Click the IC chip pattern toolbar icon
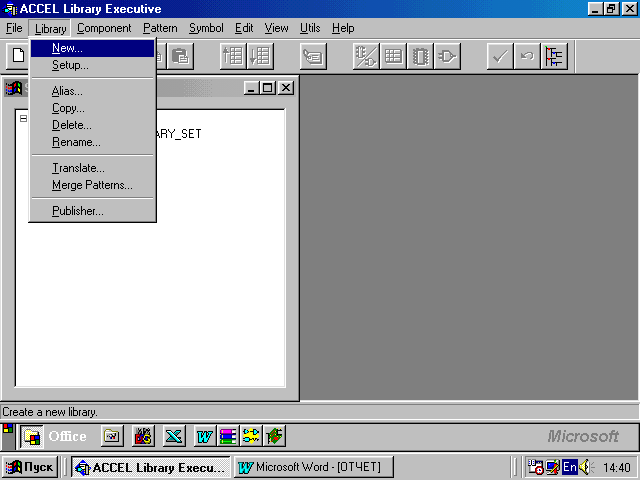This screenshot has height=480, width=640. (x=420, y=56)
